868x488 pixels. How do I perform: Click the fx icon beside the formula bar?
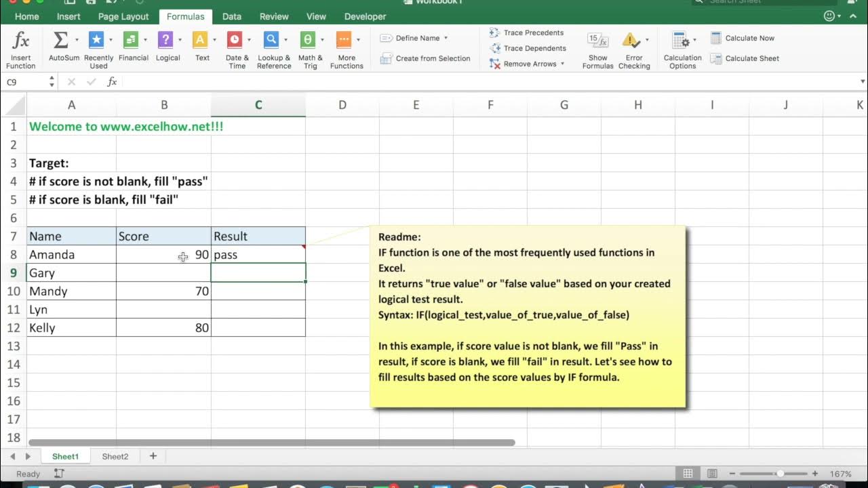click(x=112, y=82)
